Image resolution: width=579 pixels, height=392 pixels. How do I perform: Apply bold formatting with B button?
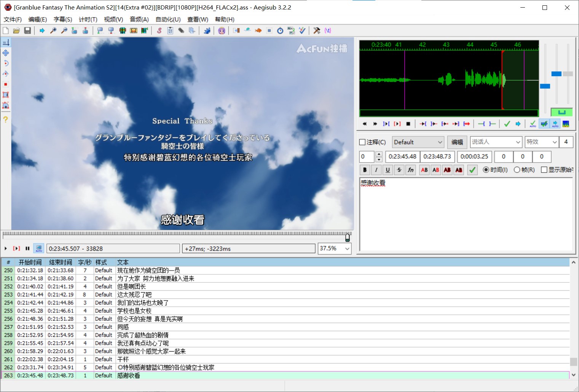tap(365, 170)
